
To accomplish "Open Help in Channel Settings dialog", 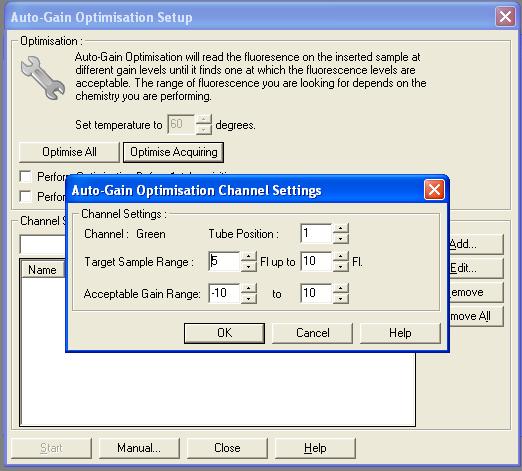I will coord(400,333).
